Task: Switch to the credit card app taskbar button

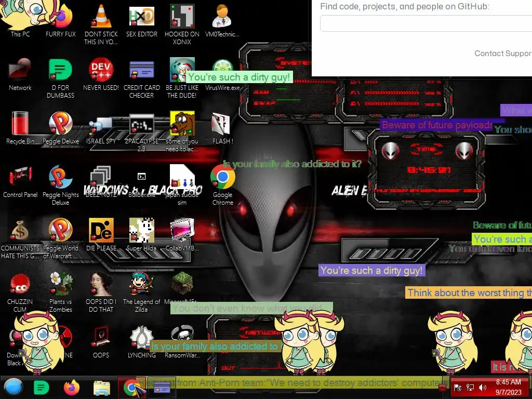Action: coord(162,387)
